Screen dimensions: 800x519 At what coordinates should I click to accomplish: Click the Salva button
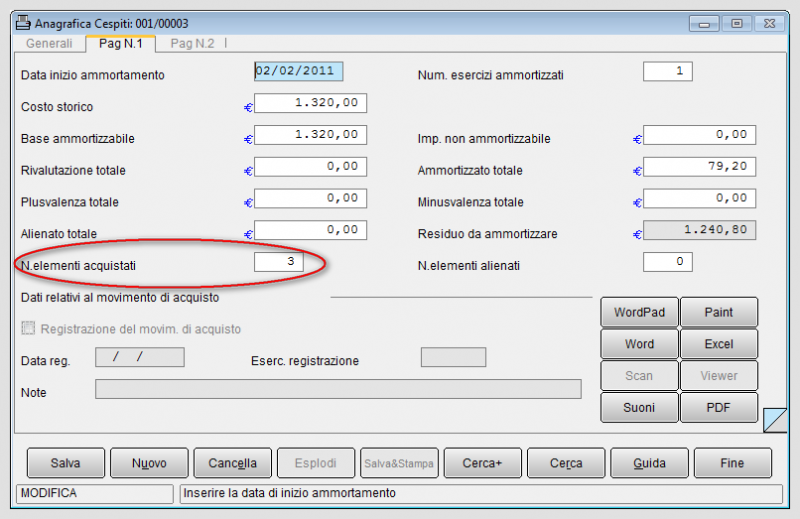tap(65, 463)
